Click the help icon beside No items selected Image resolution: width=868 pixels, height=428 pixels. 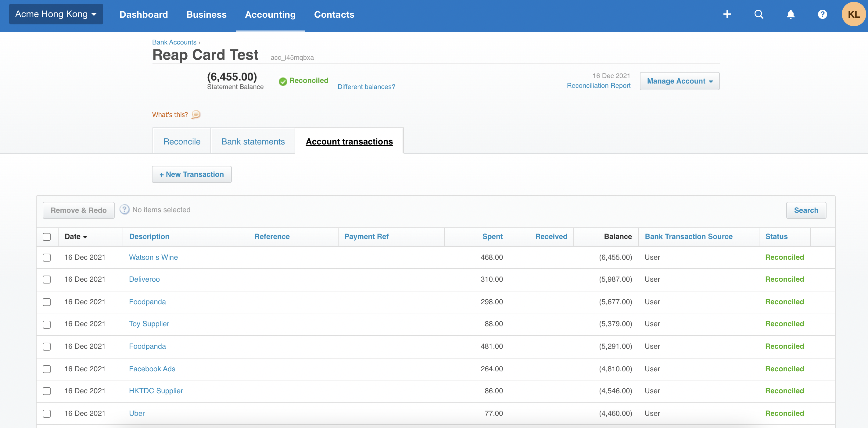[x=124, y=209]
